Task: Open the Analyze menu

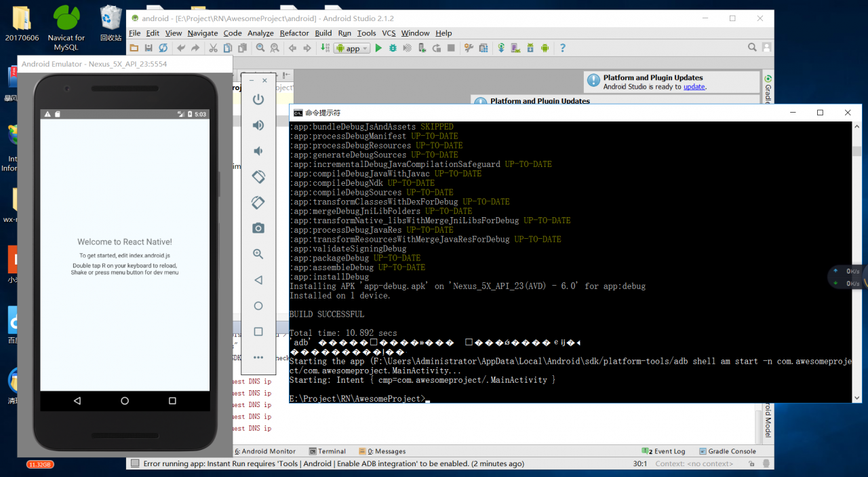Action: pos(260,33)
